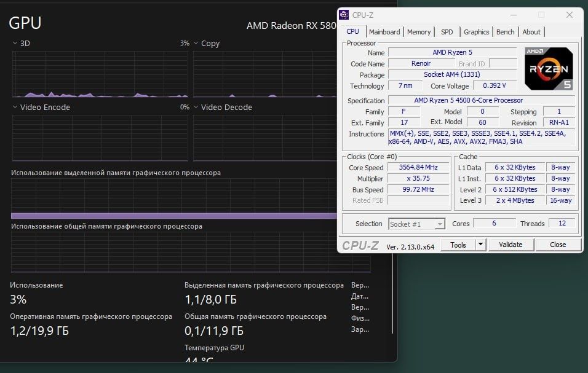Click the Close button at CPU-Z bottom
Screen dimensions: 588x373
558,245
